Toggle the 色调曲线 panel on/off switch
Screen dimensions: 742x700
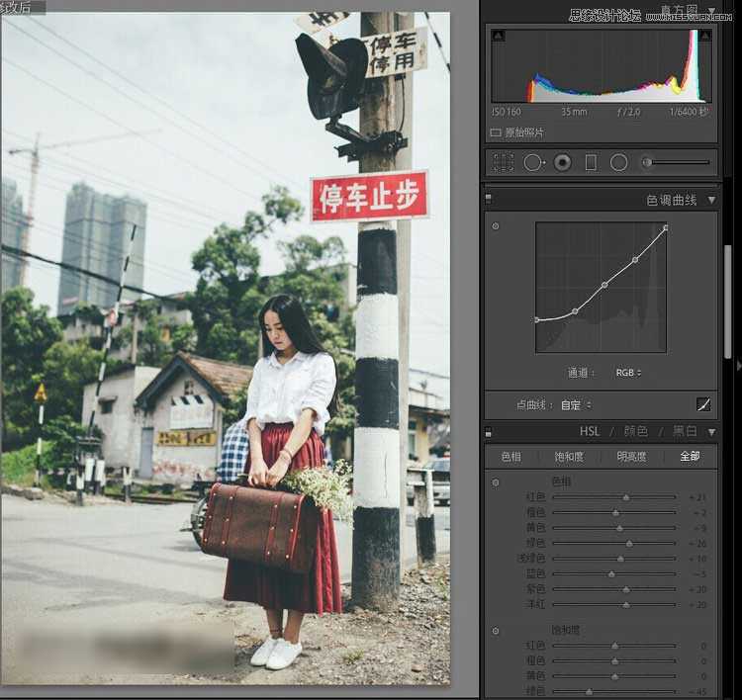[489, 199]
